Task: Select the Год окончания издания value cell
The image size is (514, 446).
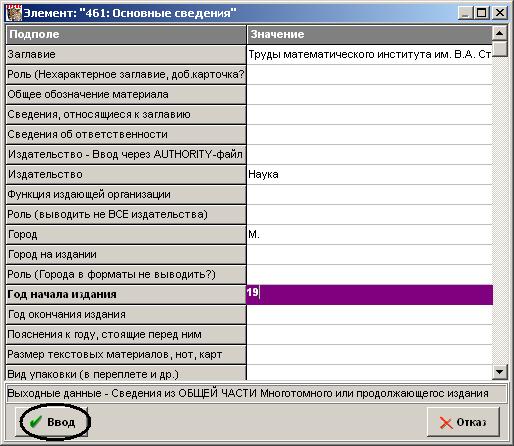Action: (x=369, y=314)
